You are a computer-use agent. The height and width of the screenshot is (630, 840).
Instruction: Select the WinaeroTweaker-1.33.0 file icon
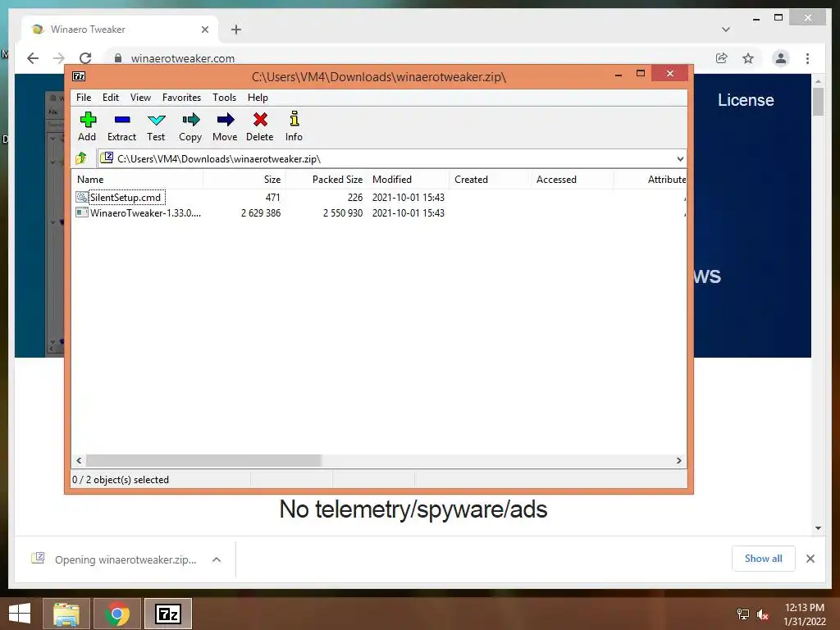[81, 212]
